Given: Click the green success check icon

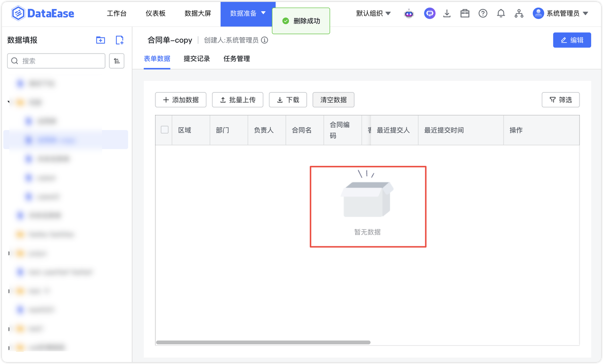Looking at the screenshot, I should 285,21.
